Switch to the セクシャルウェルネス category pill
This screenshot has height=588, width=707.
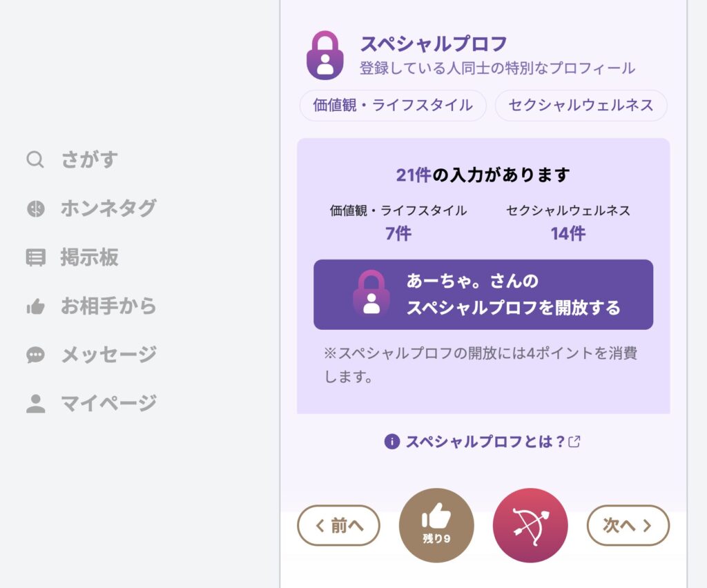581,106
